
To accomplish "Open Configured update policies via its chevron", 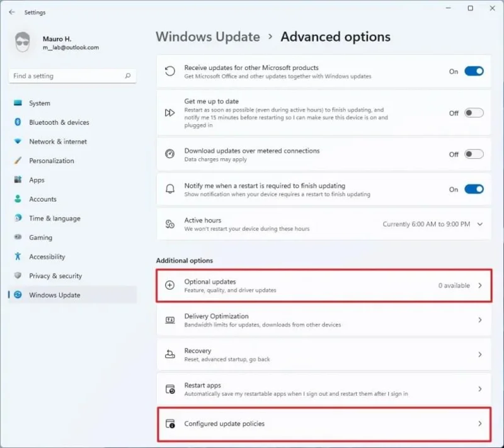I will [480, 423].
